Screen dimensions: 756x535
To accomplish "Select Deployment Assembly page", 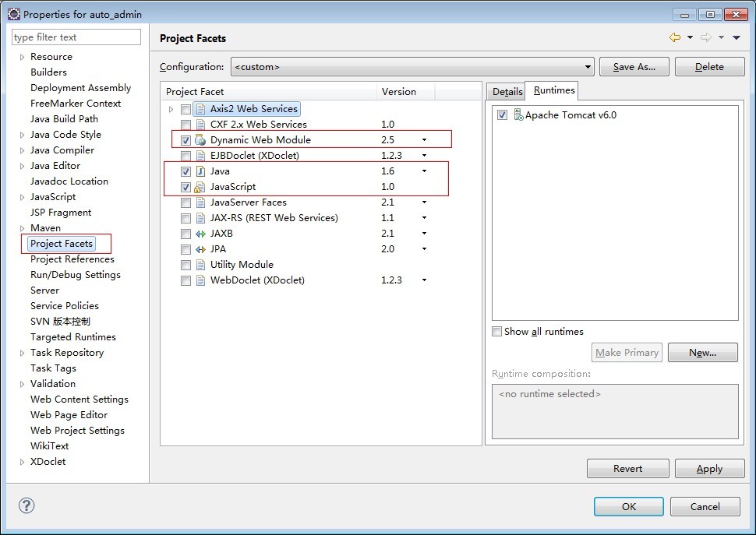I will click(x=80, y=88).
